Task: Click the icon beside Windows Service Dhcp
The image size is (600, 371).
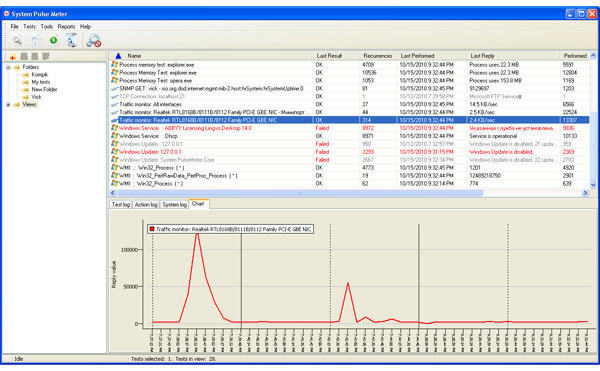Action: 114,136
